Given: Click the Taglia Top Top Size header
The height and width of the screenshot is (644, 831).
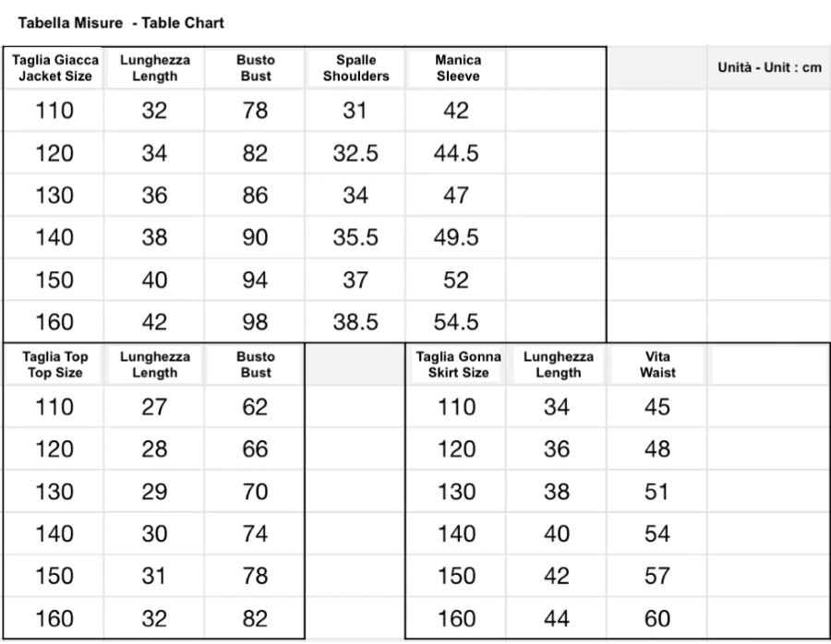Looking at the screenshot, I should point(54,364).
